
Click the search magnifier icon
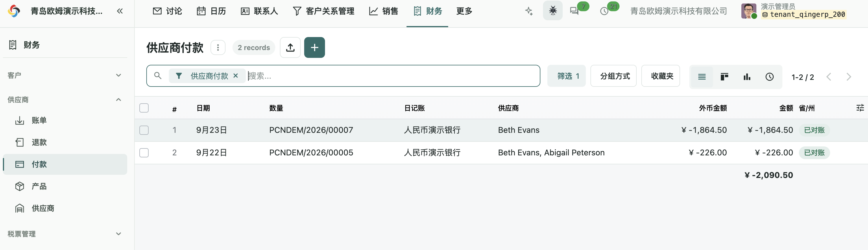tap(158, 76)
